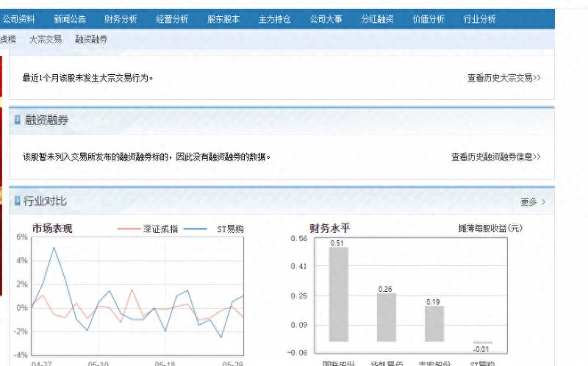This screenshot has height=366, width=588.
Task: Click the 0.19 bar in financial chart
Action: pyautogui.click(x=434, y=323)
